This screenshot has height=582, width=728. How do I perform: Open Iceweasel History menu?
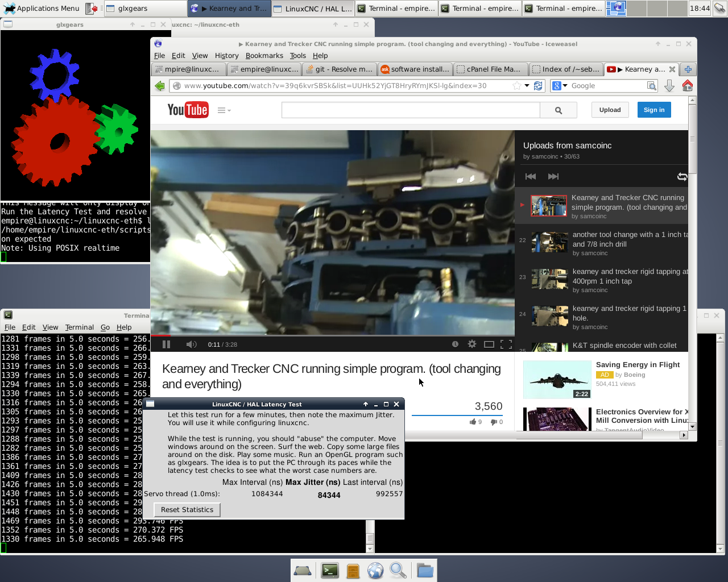click(x=226, y=56)
